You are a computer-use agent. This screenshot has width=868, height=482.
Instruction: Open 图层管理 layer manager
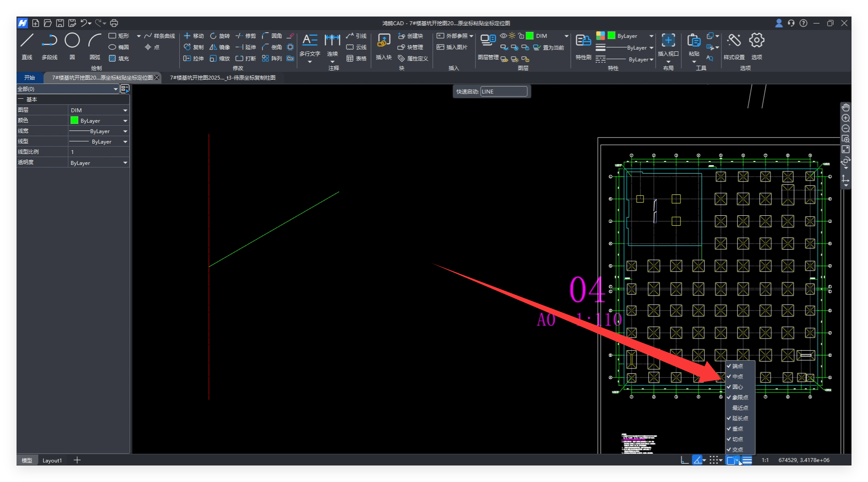tap(488, 41)
